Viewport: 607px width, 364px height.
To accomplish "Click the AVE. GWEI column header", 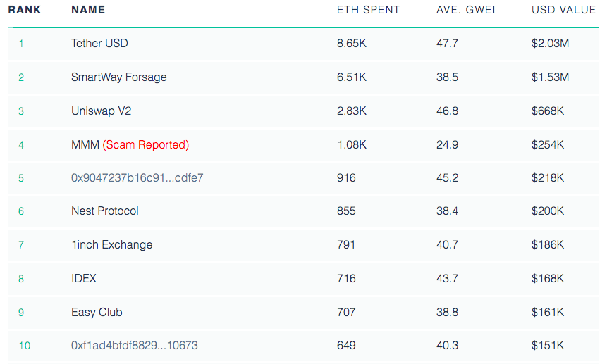I will [x=465, y=10].
